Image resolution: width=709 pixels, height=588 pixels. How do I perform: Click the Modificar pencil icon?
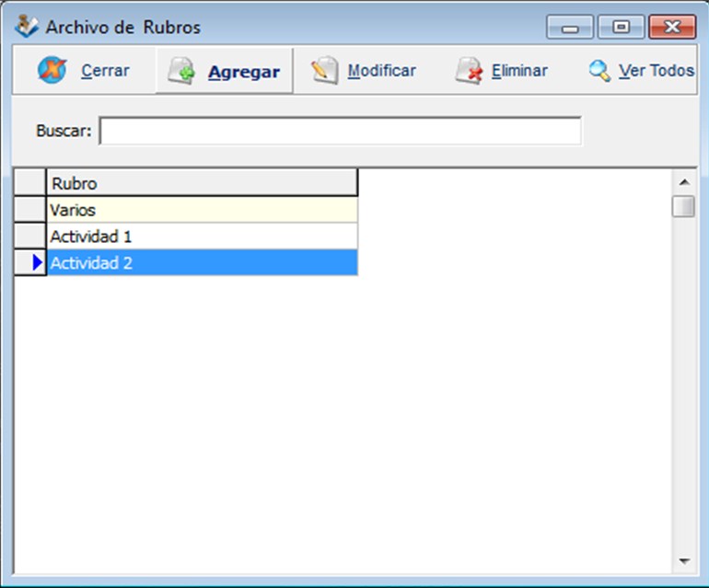(x=324, y=71)
